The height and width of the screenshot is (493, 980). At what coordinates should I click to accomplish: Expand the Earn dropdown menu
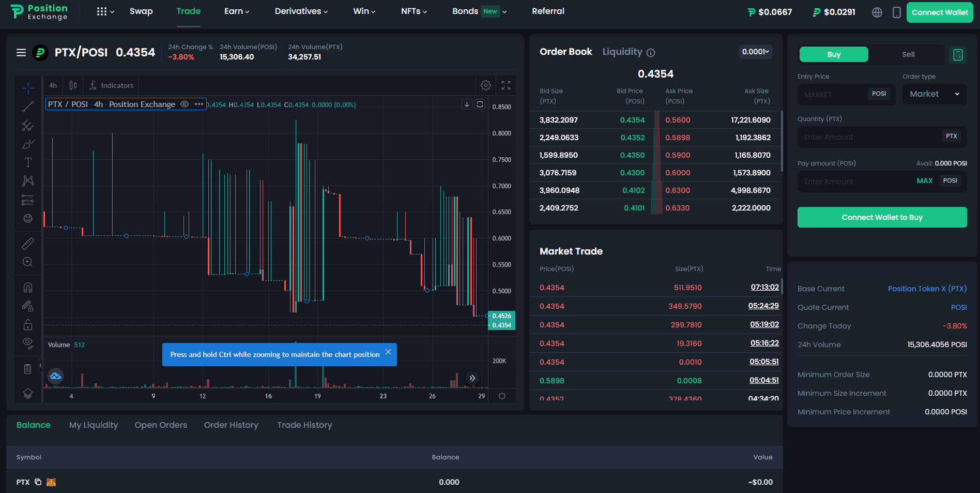(237, 11)
